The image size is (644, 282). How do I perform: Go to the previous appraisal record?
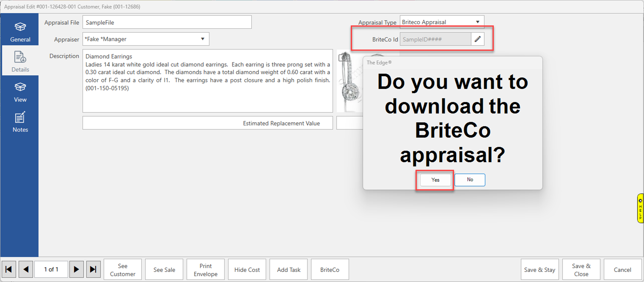(x=26, y=269)
